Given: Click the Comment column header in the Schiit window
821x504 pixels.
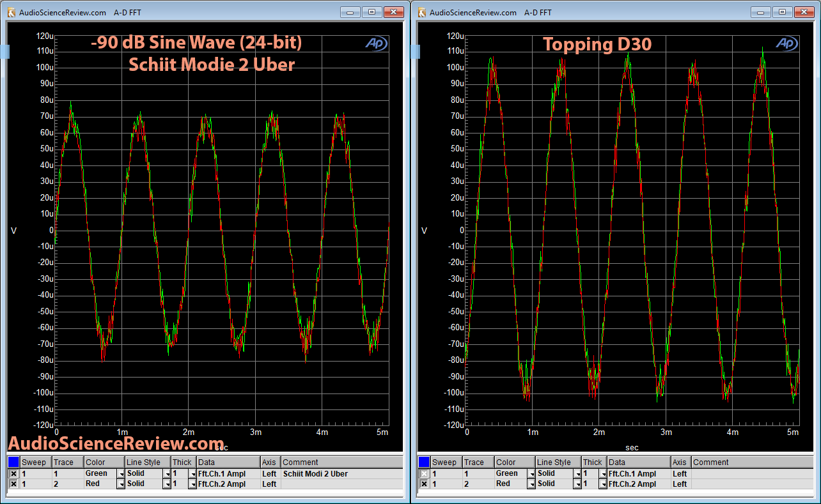Looking at the screenshot, I should point(341,462).
